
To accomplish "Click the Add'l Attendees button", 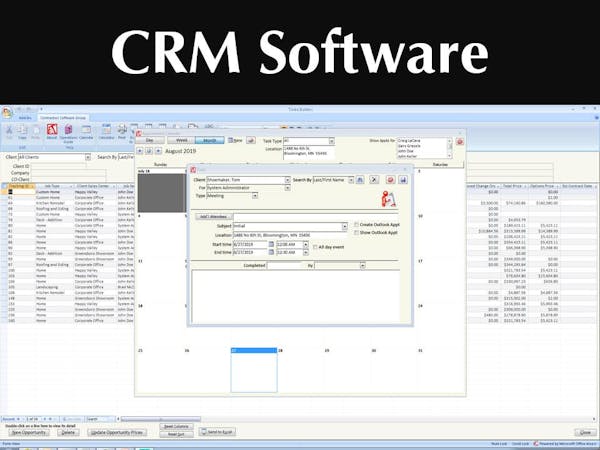I will [214, 217].
